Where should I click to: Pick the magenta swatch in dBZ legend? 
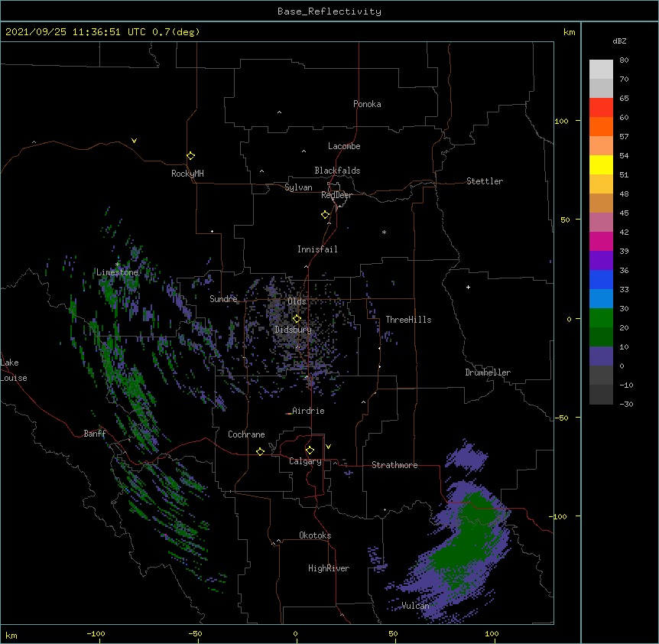(601, 241)
